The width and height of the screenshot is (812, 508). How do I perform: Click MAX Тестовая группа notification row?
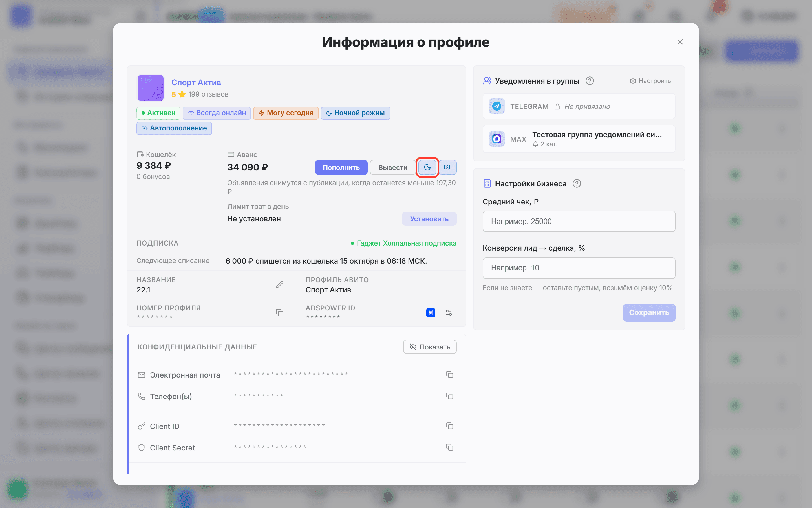[579, 139]
